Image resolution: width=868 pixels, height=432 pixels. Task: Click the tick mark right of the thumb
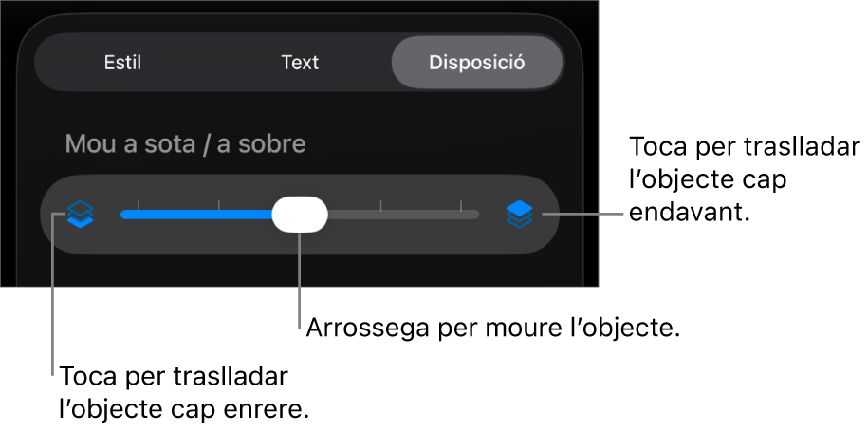380,205
